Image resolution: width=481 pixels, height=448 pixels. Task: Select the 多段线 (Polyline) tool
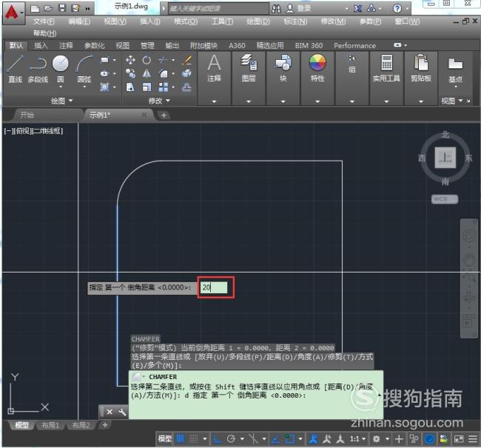[38, 69]
